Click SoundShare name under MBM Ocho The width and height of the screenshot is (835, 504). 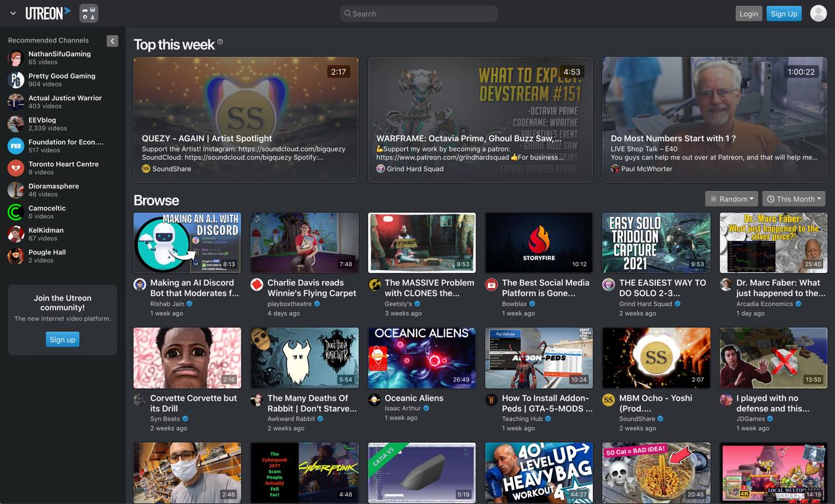(x=637, y=419)
